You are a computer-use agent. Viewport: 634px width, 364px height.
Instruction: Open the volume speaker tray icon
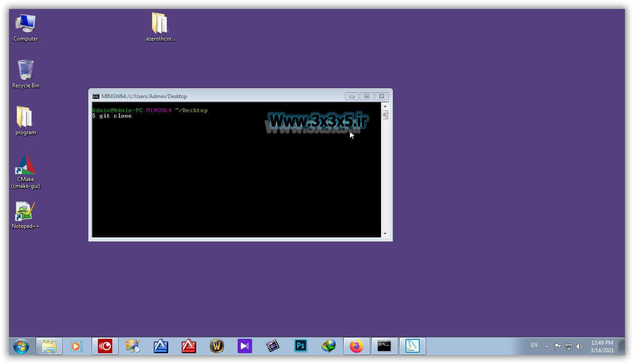click(579, 346)
